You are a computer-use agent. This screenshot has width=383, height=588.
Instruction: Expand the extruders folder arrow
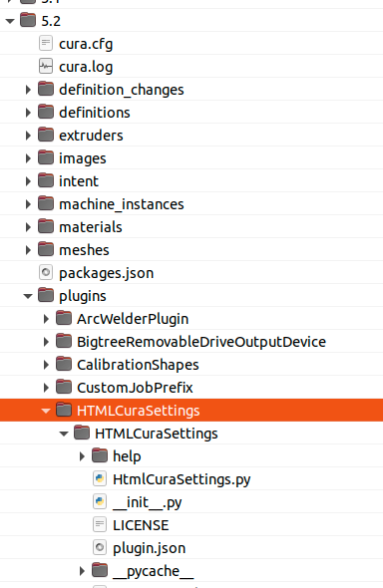28,136
